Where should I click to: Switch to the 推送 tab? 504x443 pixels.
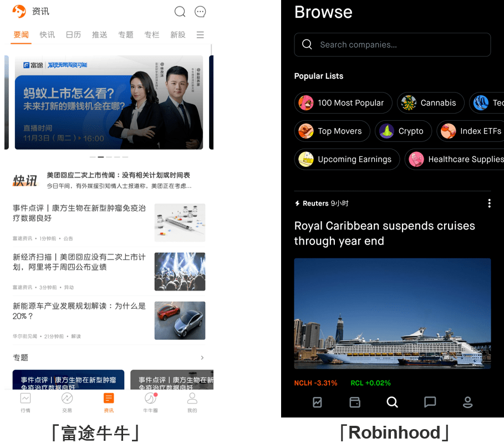(99, 35)
